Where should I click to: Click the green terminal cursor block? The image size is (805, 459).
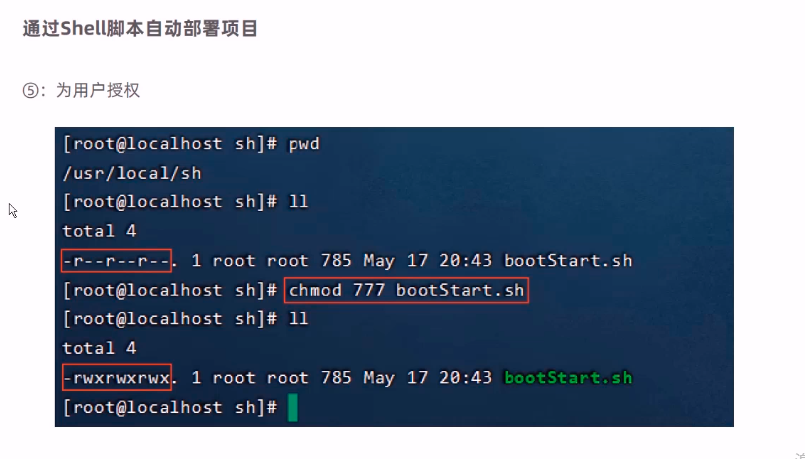(x=293, y=408)
